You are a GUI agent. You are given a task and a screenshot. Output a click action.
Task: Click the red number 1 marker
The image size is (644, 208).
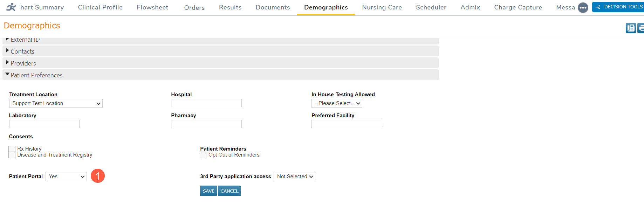click(x=98, y=176)
